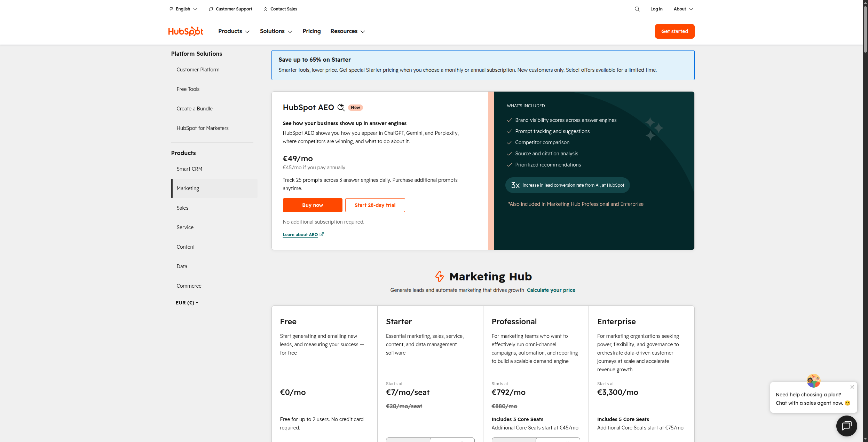
Task: Click 'Need help choosing a plan?' message
Action: [x=808, y=395]
